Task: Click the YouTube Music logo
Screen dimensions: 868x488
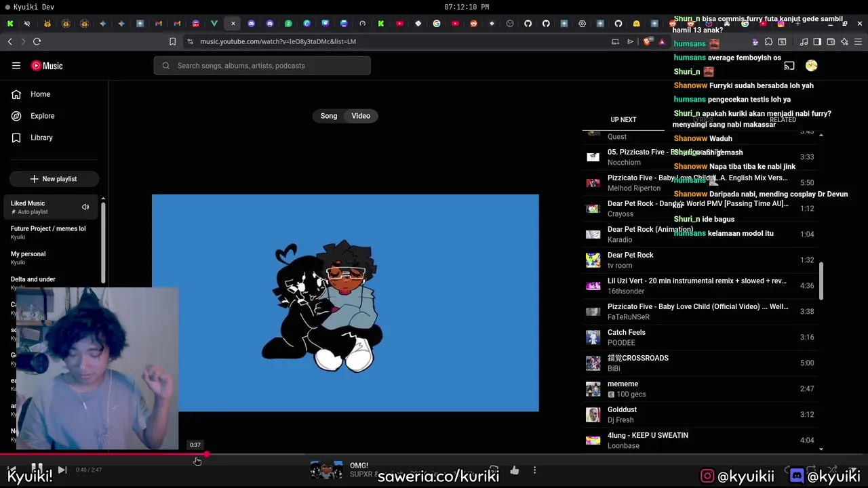Action: 47,66
